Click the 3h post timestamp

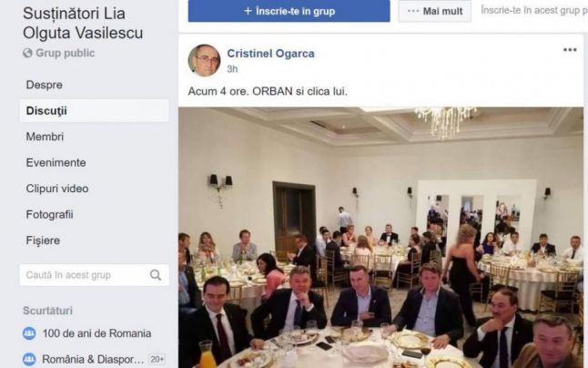pos(232,69)
